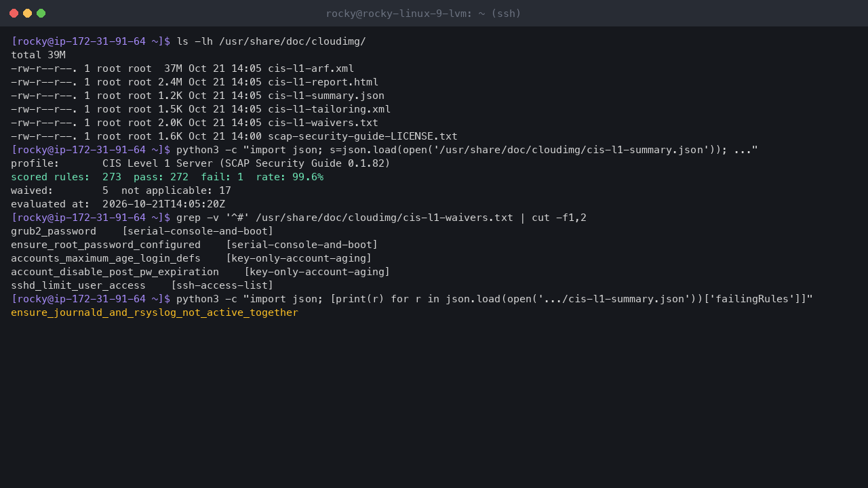Viewport: 868px width, 488px height.
Task: Click the rate value 99.6%
Action: (308, 177)
